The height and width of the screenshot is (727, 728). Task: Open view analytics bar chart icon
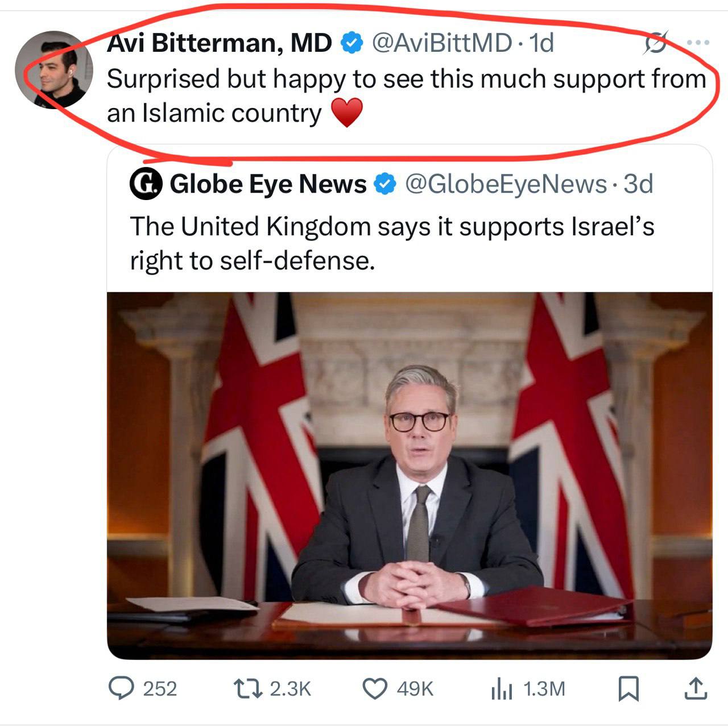click(x=502, y=689)
